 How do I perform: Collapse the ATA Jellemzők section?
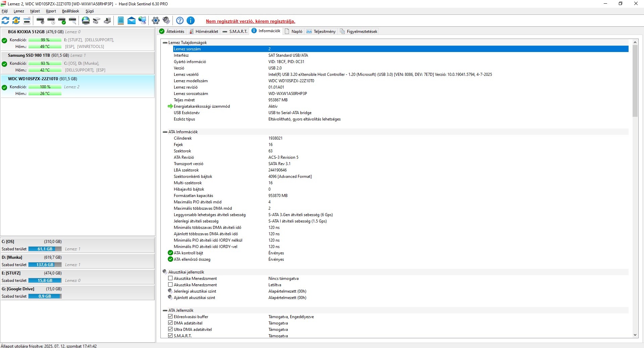[165, 310]
